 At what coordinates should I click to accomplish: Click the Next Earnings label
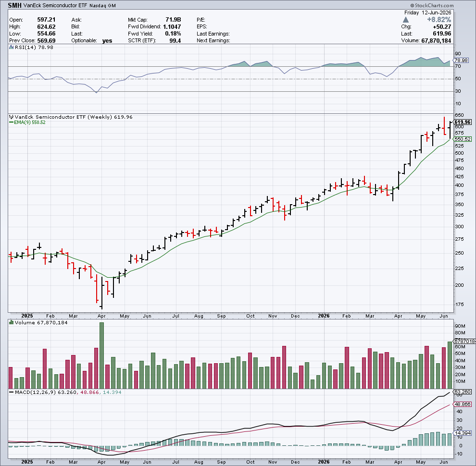[x=213, y=41]
